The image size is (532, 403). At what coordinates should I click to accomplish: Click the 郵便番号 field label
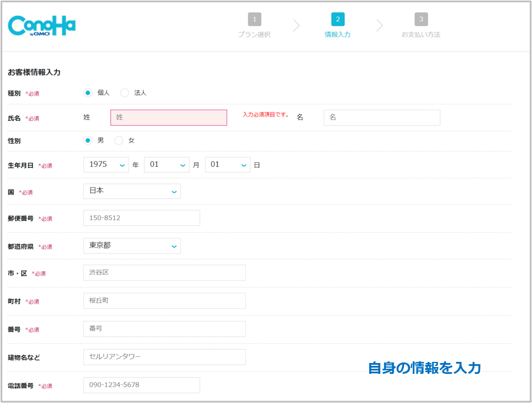[x=21, y=219]
